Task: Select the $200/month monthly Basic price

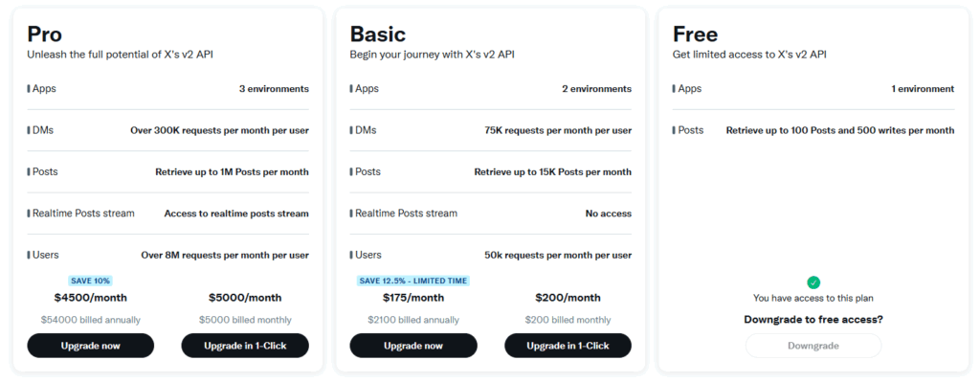Action: [x=568, y=297]
